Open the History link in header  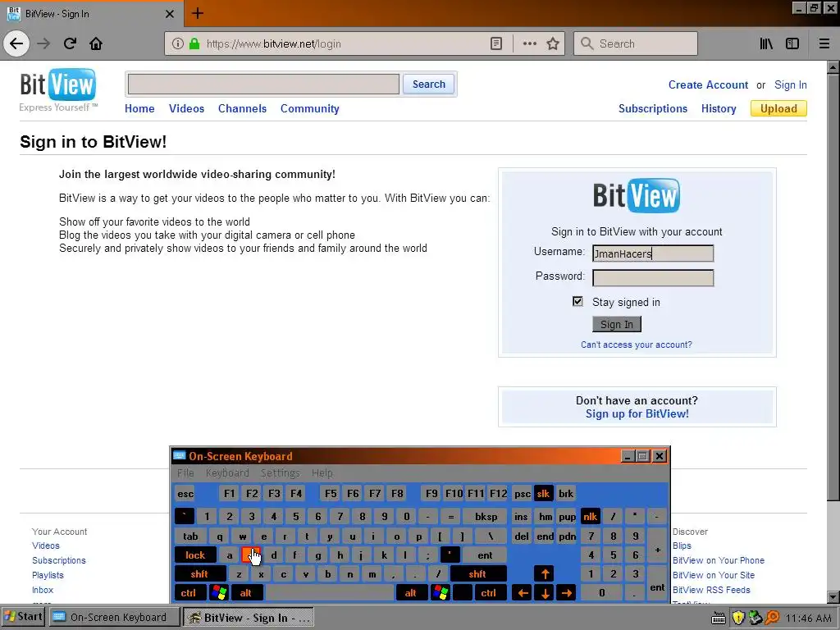point(719,108)
